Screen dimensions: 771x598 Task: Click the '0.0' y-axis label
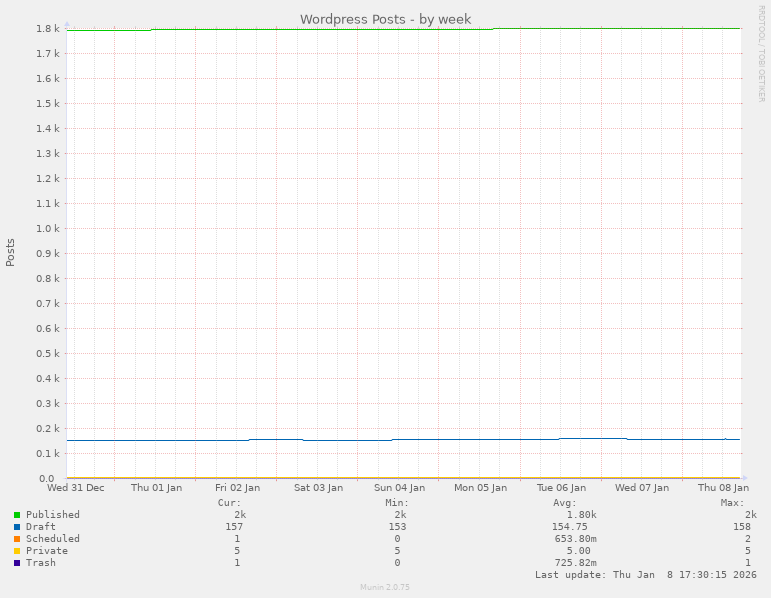click(x=46, y=478)
